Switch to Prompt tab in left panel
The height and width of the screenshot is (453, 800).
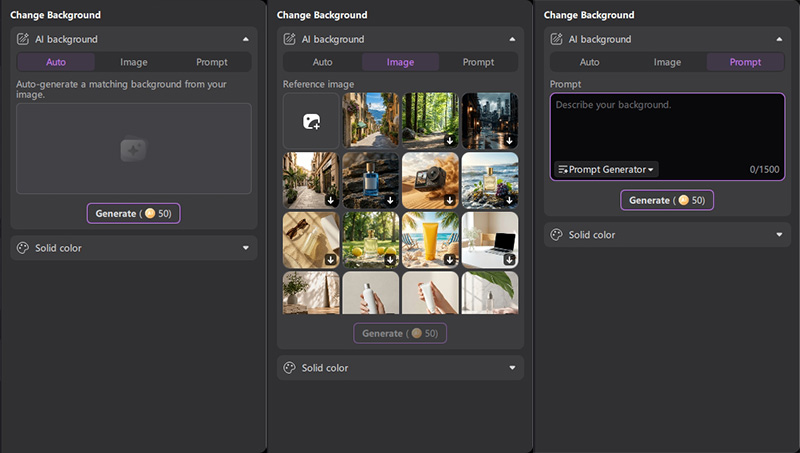212,62
